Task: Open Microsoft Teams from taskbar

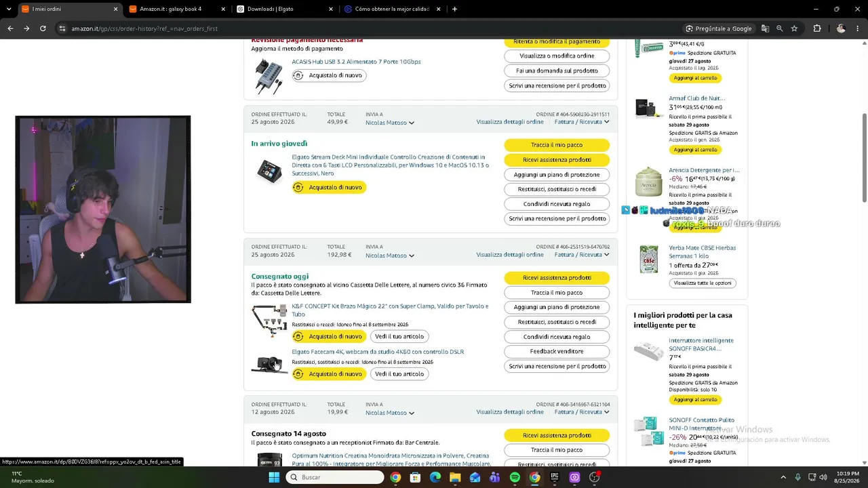Action: (x=495, y=477)
